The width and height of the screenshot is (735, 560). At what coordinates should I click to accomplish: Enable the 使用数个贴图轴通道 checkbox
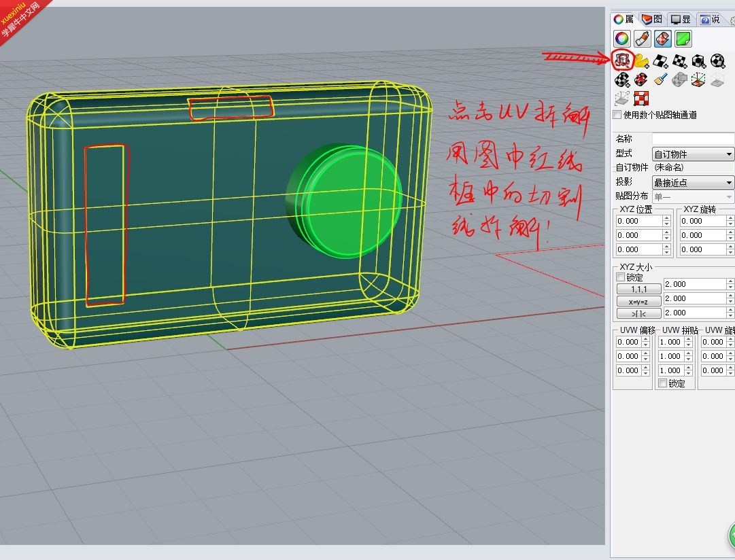click(617, 115)
